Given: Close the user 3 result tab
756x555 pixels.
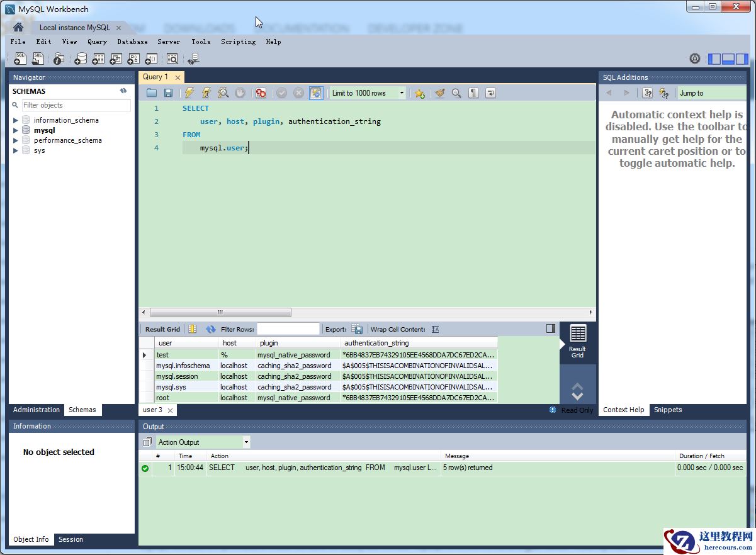Looking at the screenshot, I should pos(170,410).
